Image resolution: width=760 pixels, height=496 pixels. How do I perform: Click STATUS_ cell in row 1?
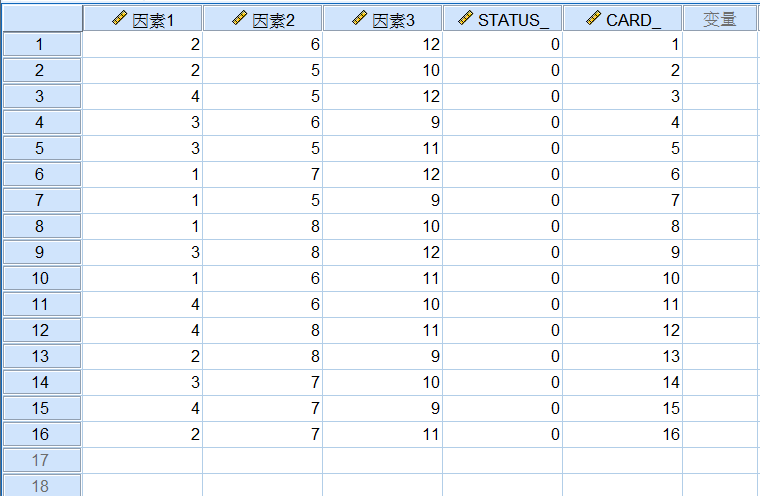[503, 45]
